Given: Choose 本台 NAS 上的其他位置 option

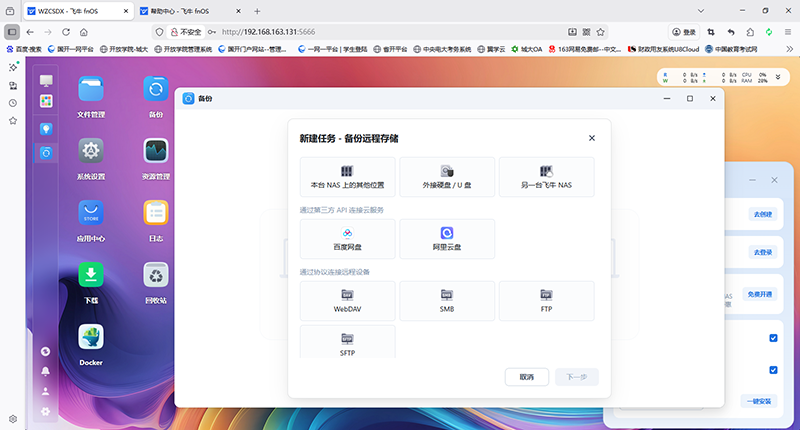Looking at the screenshot, I should (347, 177).
